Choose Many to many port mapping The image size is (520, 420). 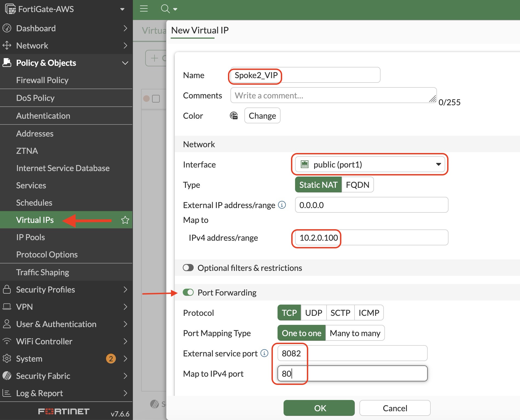tap(355, 333)
